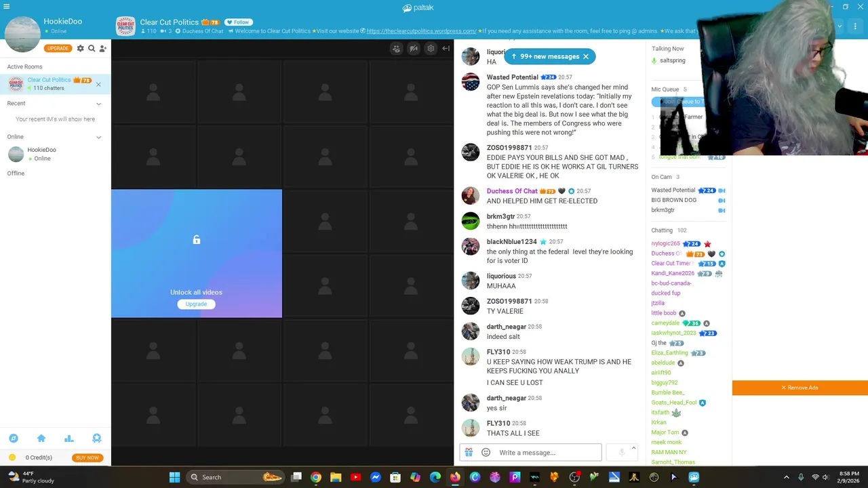The height and width of the screenshot is (488, 868).
Task: Click Clear Cut Politics room logo in header
Action: pos(125,26)
